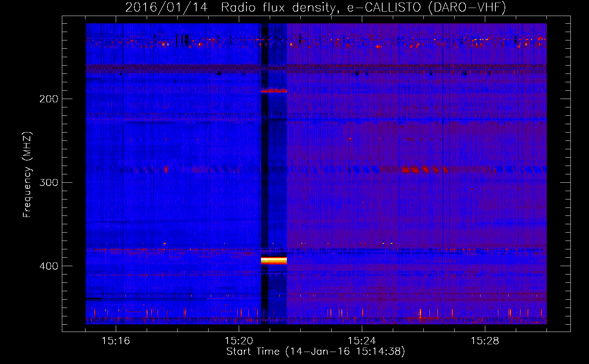This screenshot has height=364, width=589.
Task: Click the 'Frequency (MHZ)' y-axis label
Action: click(27, 175)
